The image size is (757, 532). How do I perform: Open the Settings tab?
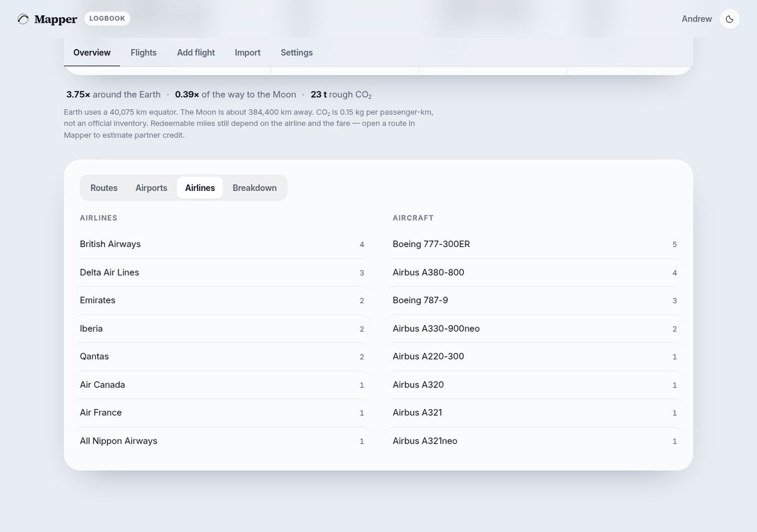[x=296, y=52]
